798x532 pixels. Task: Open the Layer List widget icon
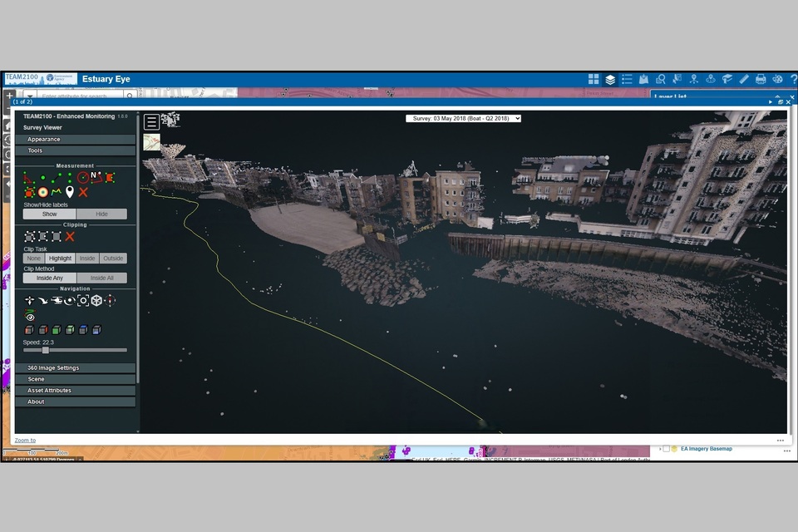coord(610,80)
